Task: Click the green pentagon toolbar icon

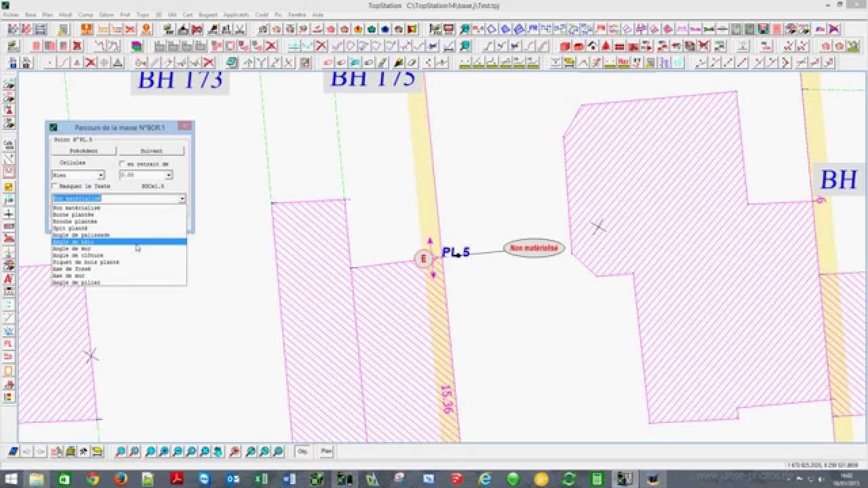Action: point(372,29)
